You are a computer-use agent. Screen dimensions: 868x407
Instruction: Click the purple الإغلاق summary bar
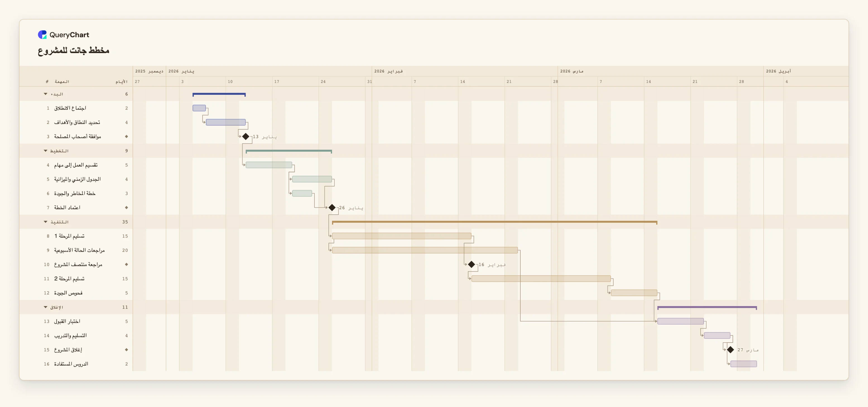[707, 307]
